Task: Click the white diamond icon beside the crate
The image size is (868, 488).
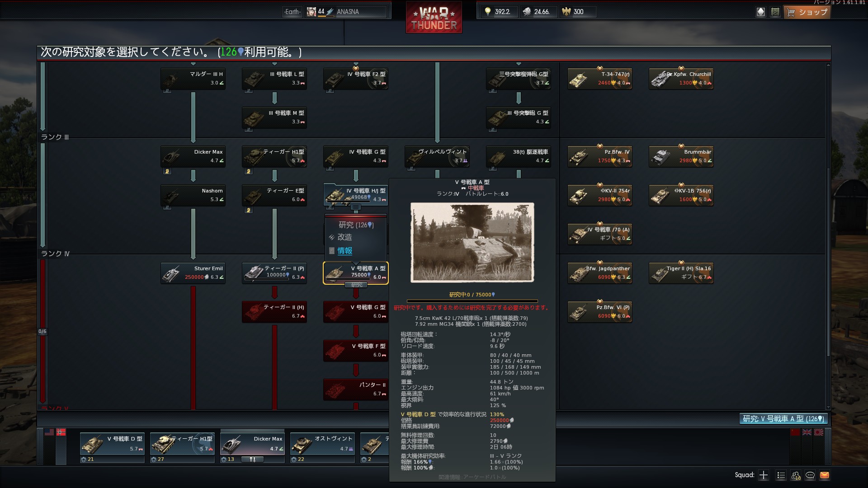Action: (x=761, y=12)
